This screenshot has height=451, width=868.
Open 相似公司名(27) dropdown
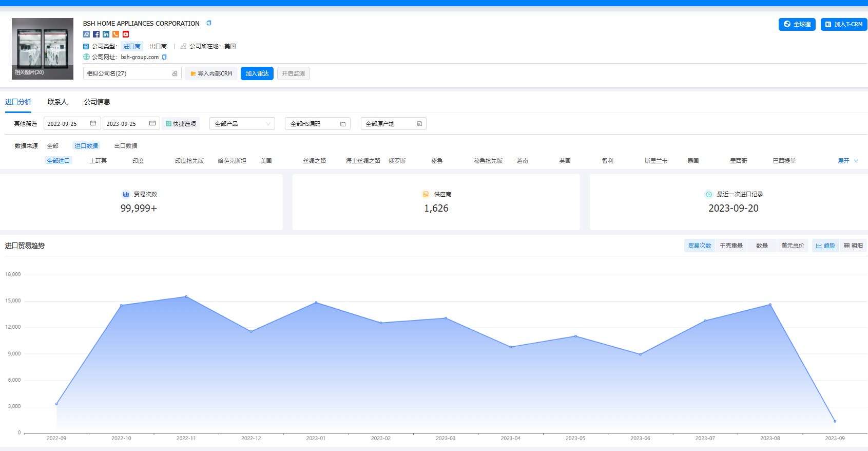click(132, 73)
